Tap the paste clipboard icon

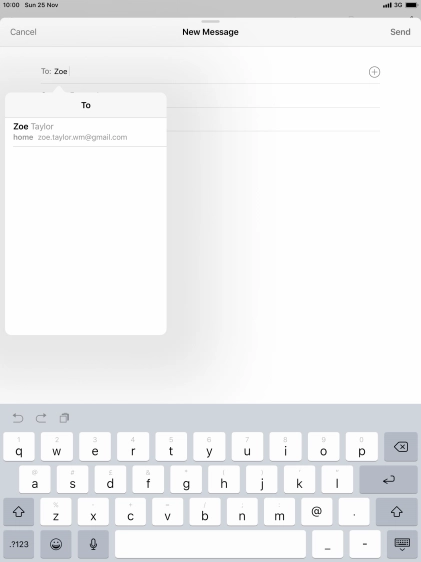[x=64, y=418]
